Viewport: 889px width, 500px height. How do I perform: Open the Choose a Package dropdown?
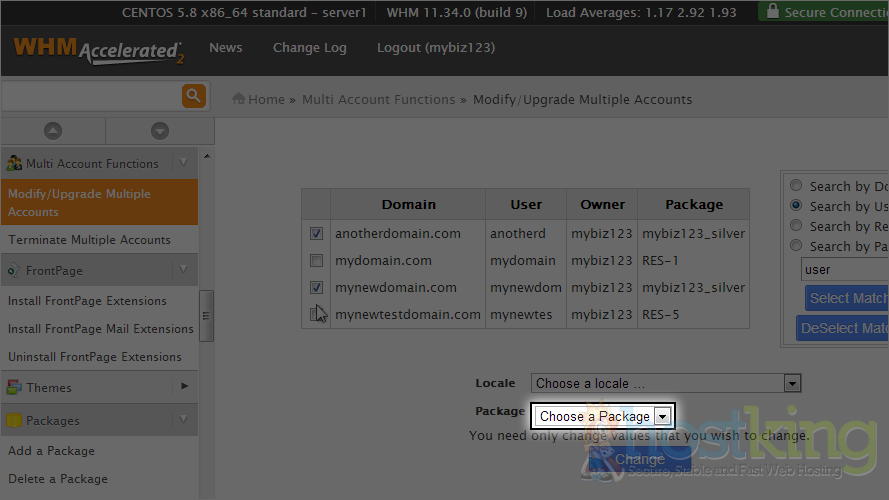click(603, 416)
